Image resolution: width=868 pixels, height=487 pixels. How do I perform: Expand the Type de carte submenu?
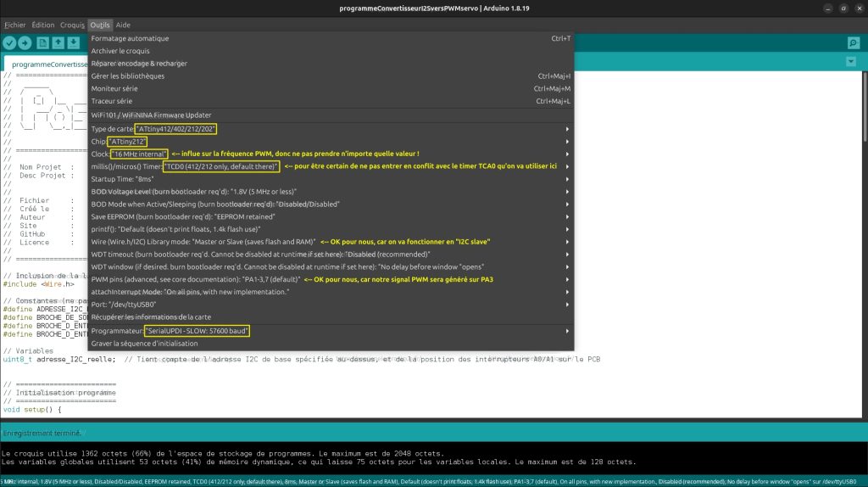tap(331, 128)
